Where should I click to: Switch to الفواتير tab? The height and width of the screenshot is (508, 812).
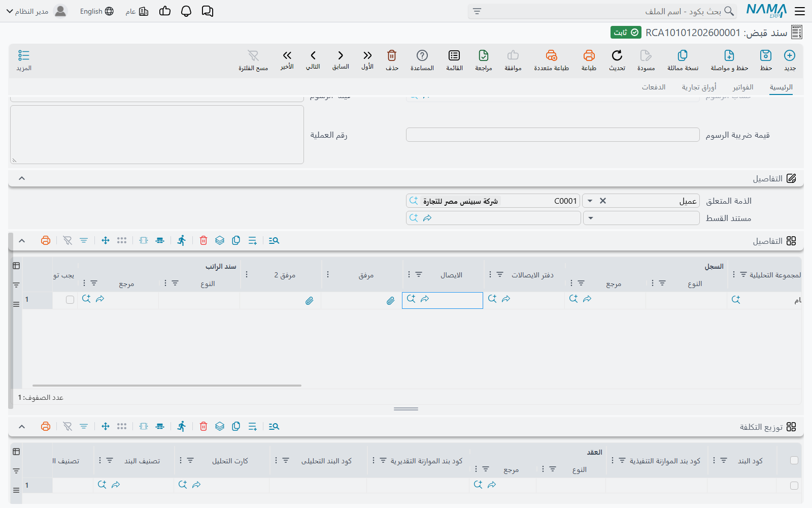click(x=743, y=87)
